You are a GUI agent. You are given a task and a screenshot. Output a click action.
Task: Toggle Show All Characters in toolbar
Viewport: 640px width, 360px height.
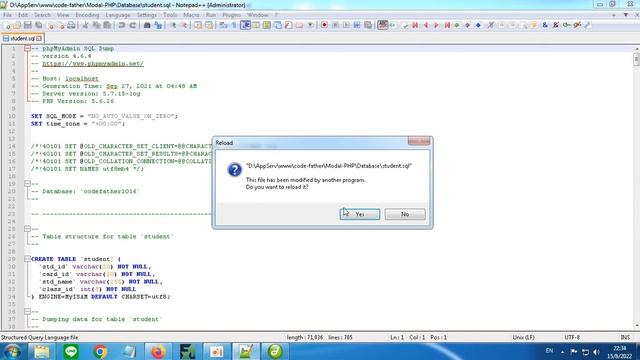tap(234, 25)
